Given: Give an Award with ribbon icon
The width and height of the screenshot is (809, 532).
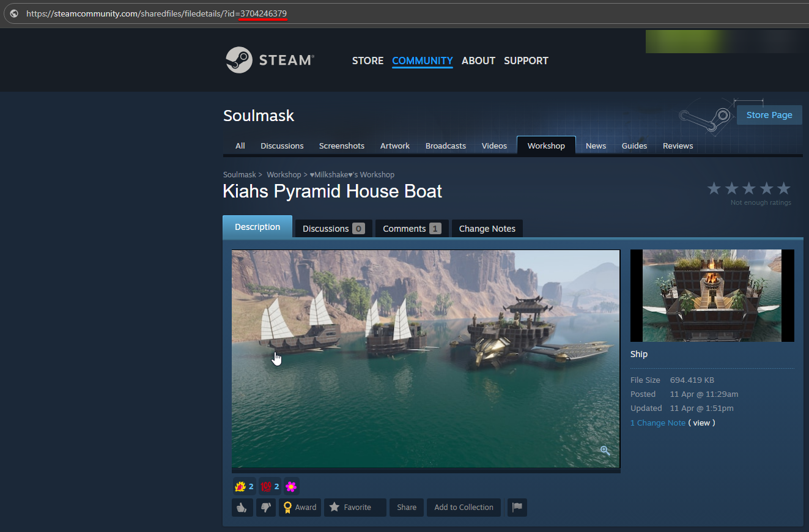Looking at the screenshot, I should pos(300,508).
